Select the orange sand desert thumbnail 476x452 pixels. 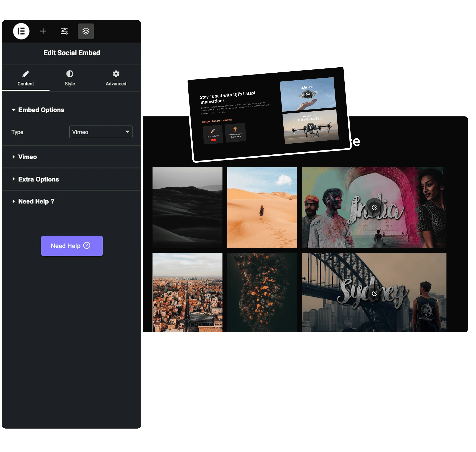coord(262,207)
